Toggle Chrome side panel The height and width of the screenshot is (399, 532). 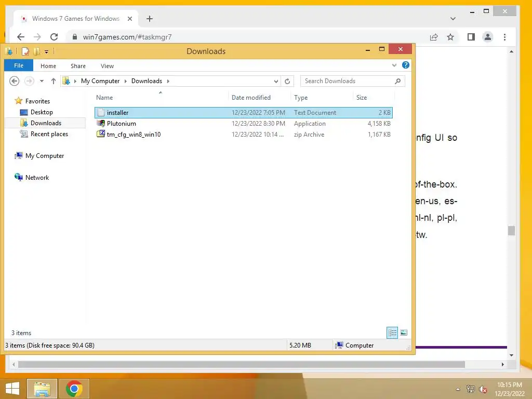(x=471, y=37)
